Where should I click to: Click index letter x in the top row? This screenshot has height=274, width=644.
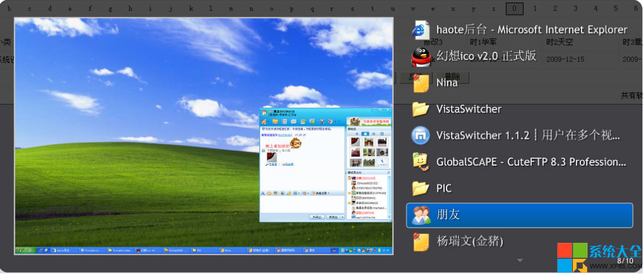click(454, 9)
